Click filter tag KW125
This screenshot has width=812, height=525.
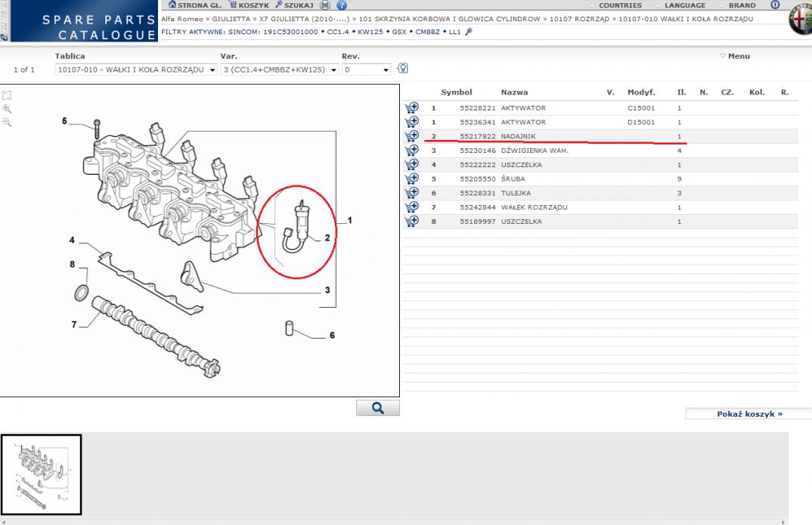point(370,32)
